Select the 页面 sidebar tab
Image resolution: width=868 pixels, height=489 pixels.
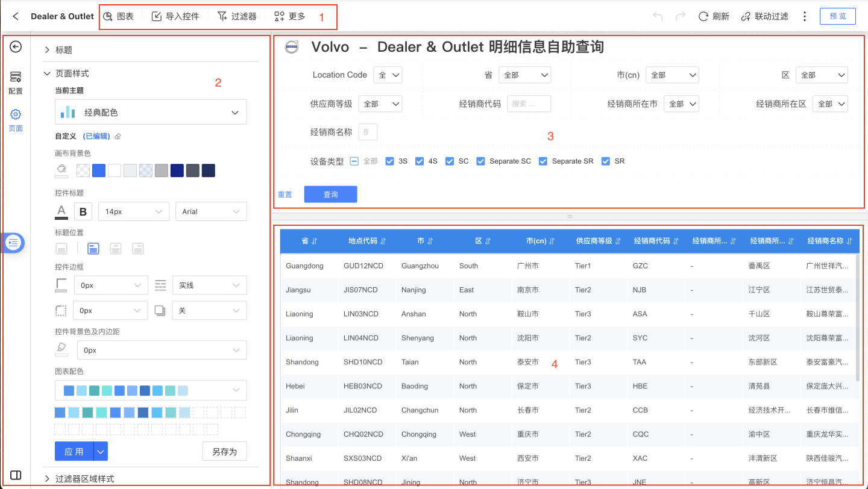pos(16,120)
